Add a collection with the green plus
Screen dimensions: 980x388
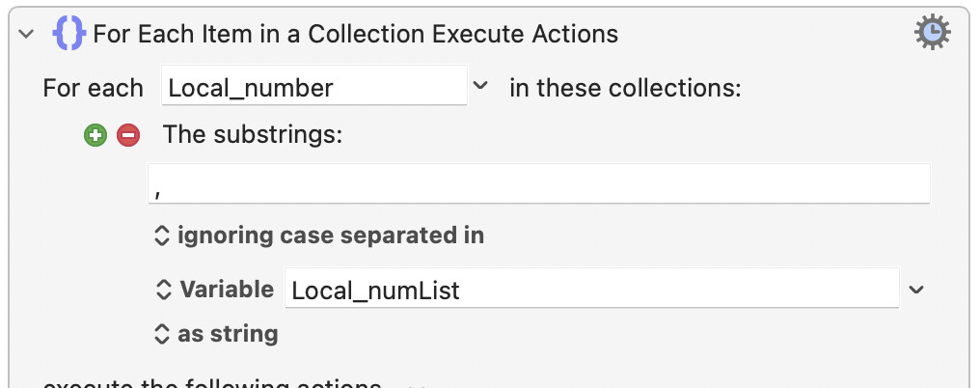click(x=95, y=135)
